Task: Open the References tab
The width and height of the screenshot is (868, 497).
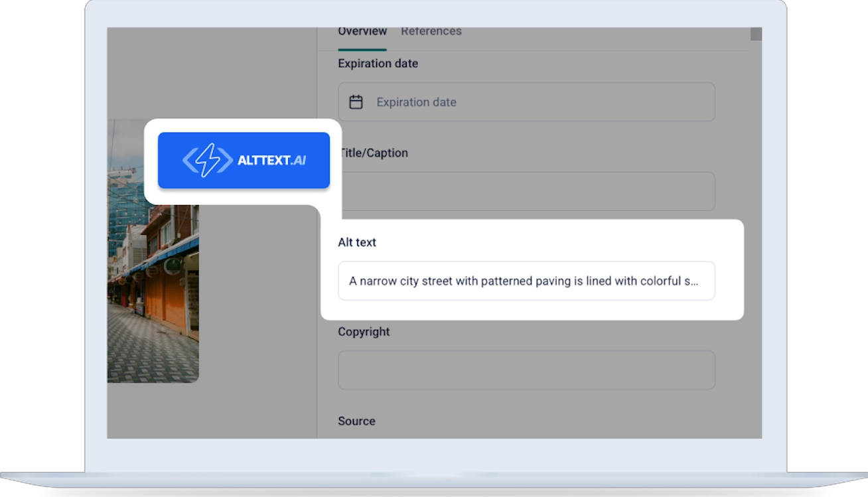Action: (431, 32)
